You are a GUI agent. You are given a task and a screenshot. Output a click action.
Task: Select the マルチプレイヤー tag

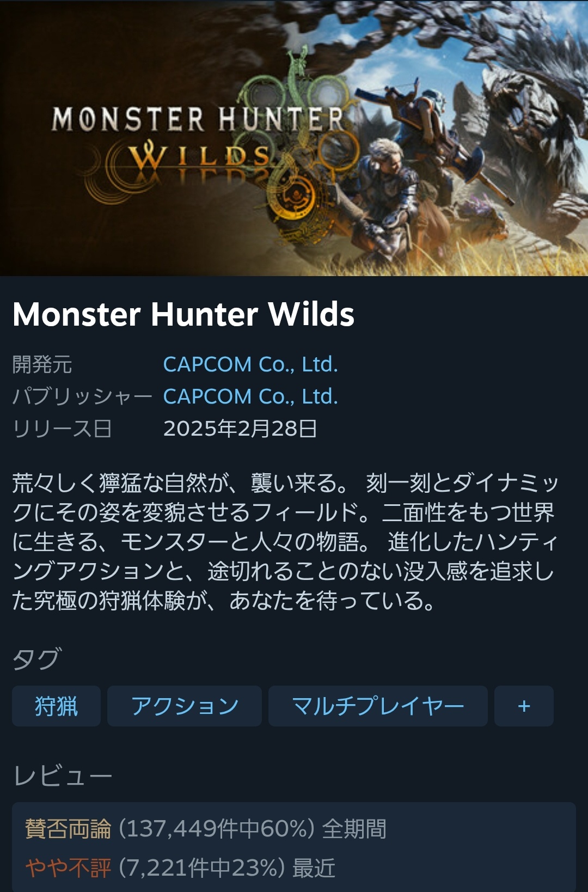(x=378, y=706)
